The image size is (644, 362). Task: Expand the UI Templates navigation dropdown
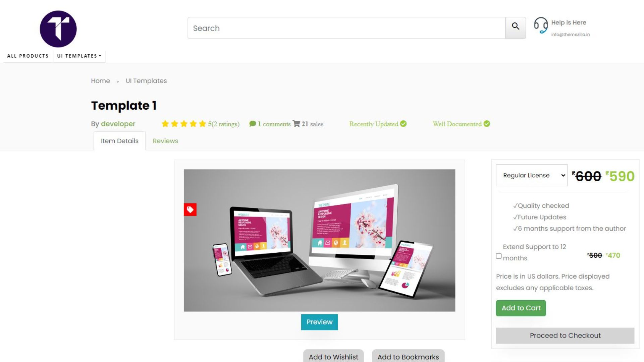[x=79, y=56]
